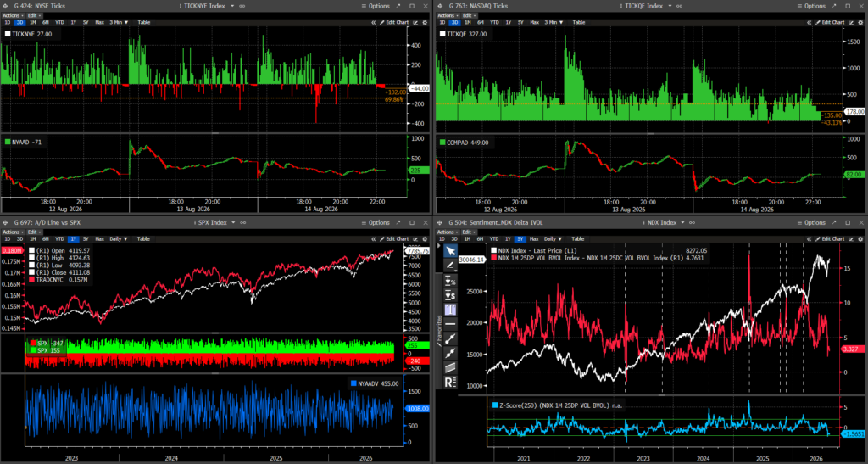Click annotate pencil icon in NYSE Ticks toolbar
Screen dimensions: 868x464
[415, 23]
